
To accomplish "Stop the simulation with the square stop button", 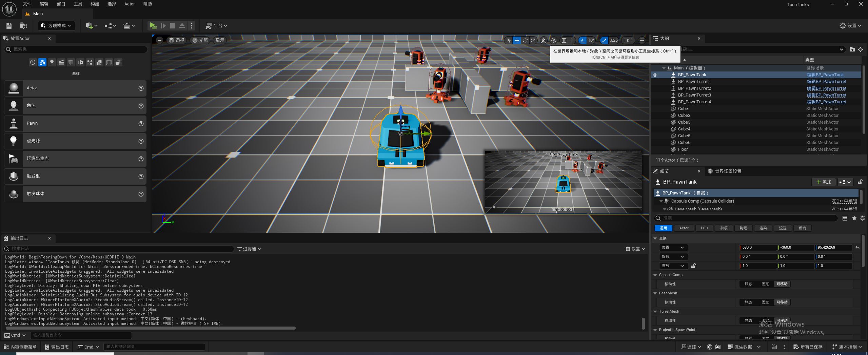I will (173, 26).
